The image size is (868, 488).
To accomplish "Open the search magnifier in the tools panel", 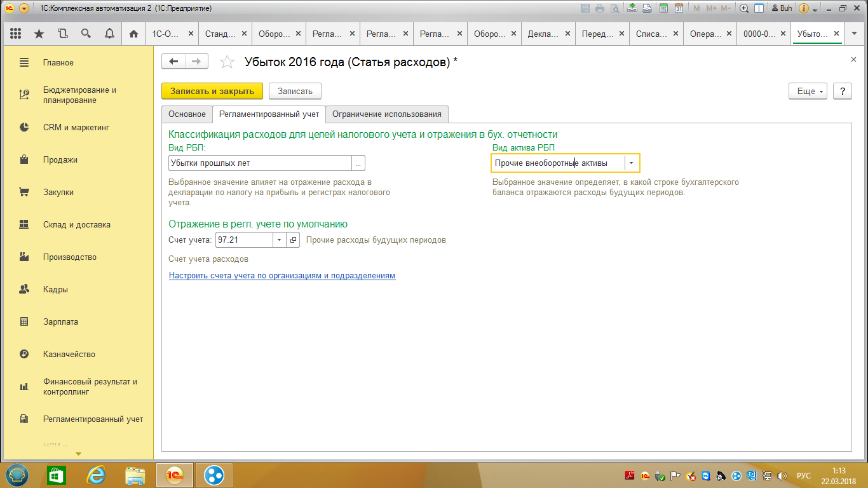I will (86, 34).
